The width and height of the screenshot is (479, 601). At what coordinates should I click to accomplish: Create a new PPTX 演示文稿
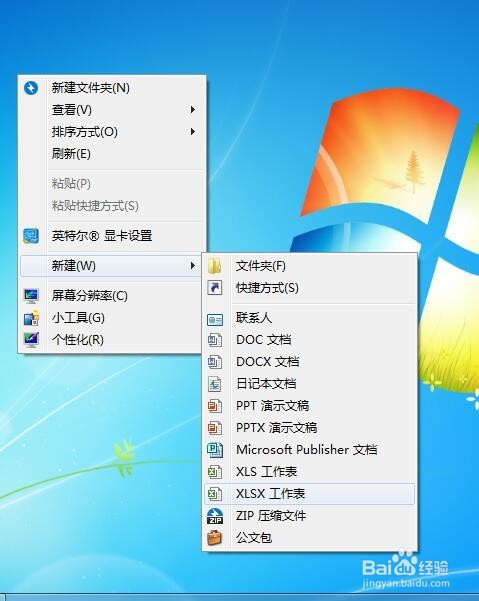coord(310,428)
